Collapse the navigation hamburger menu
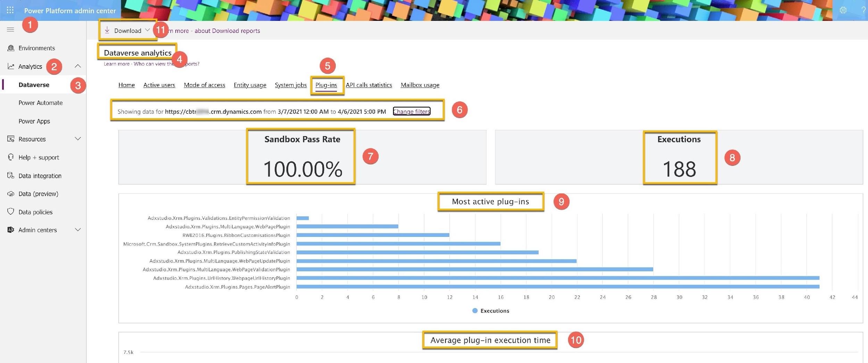868x363 pixels. point(10,30)
